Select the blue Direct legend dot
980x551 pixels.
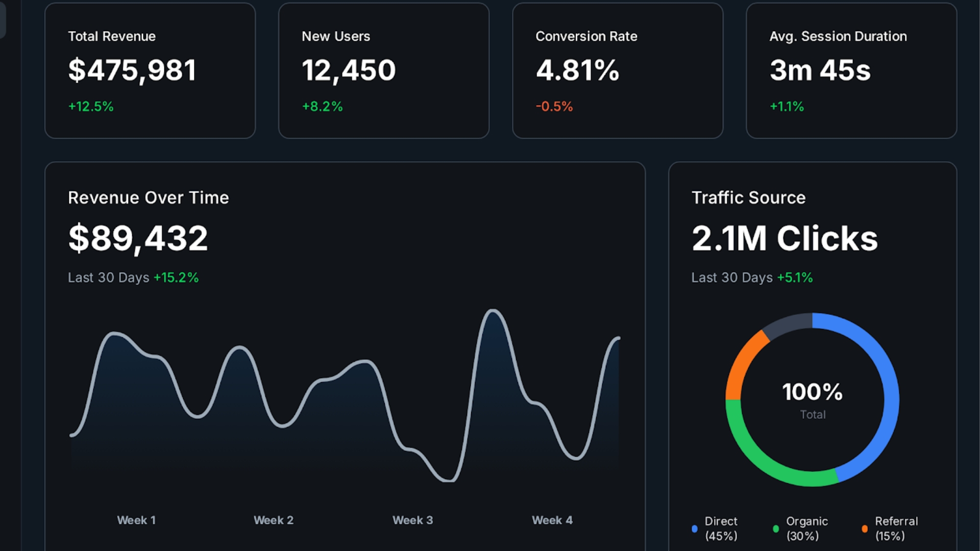[695, 529]
